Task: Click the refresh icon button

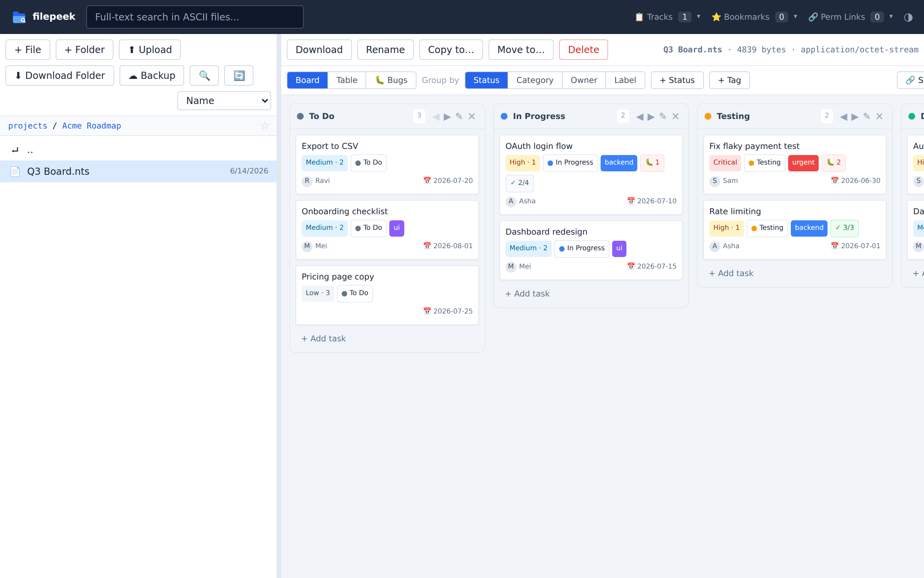Action: (238, 76)
